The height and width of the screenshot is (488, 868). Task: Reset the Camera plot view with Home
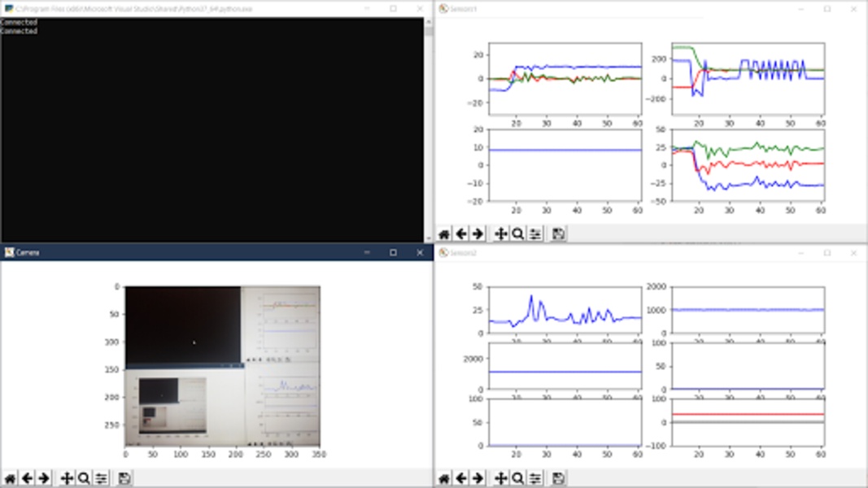(10, 478)
